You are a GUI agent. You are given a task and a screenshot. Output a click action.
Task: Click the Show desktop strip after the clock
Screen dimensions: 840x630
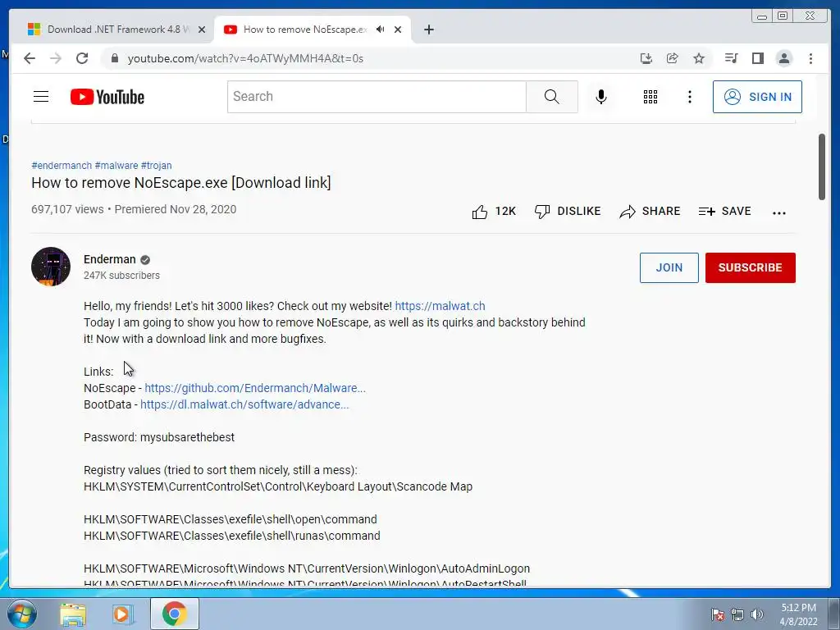(x=834, y=614)
